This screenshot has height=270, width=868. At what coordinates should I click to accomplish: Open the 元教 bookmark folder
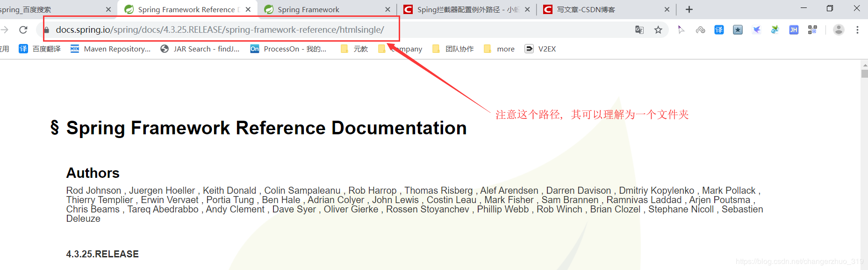pos(354,49)
